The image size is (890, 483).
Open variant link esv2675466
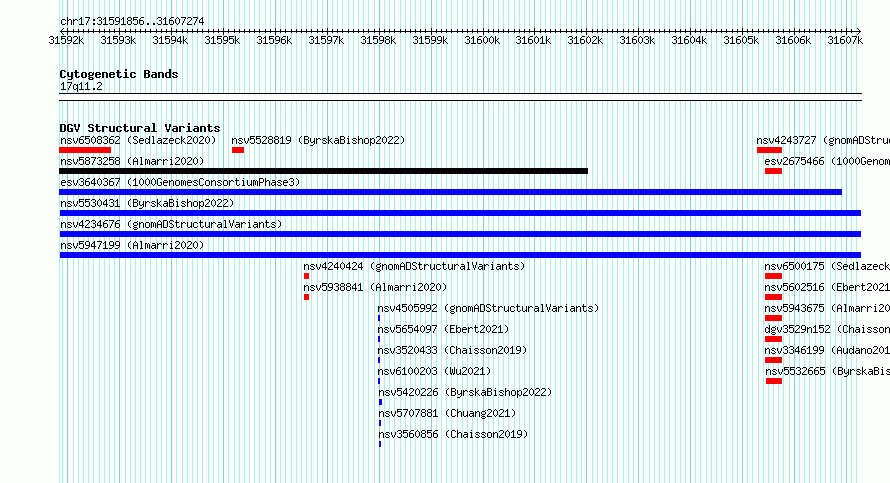coord(827,161)
